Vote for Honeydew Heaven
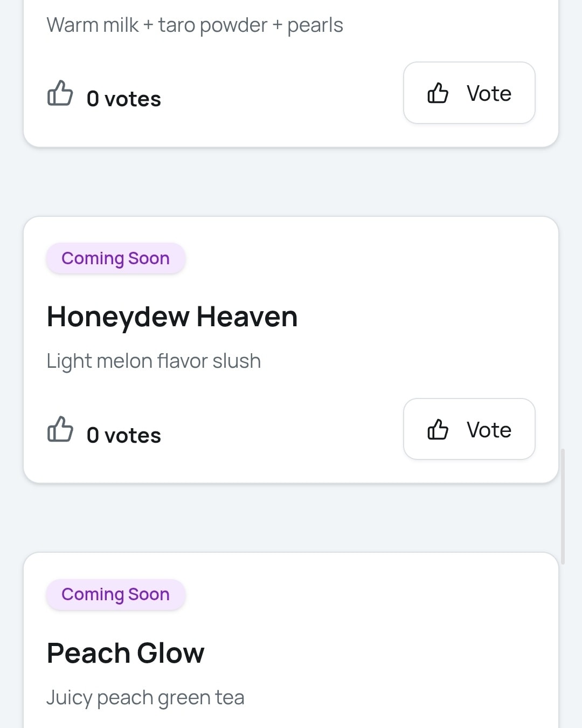Screen dimensions: 582x728 coord(469,429)
